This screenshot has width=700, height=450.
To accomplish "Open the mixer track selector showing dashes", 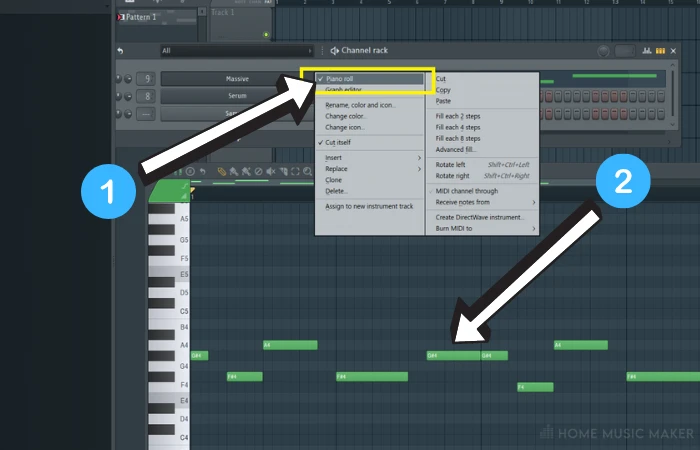I will (x=146, y=114).
